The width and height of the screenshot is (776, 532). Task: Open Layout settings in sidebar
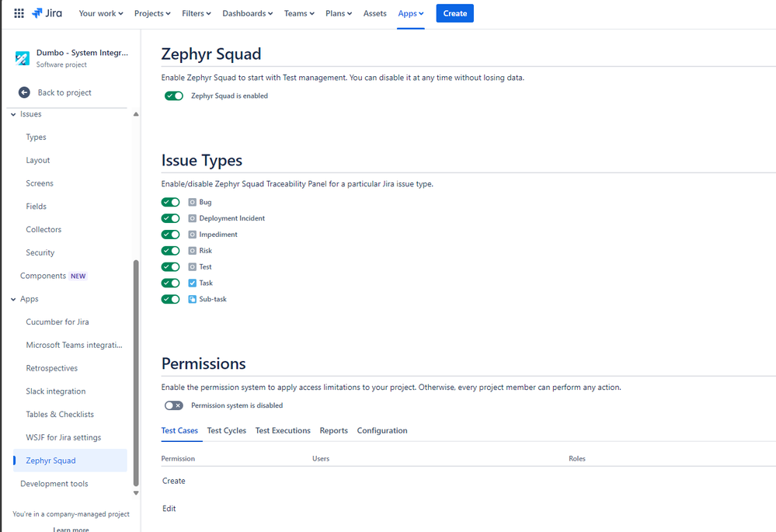(x=37, y=160)
